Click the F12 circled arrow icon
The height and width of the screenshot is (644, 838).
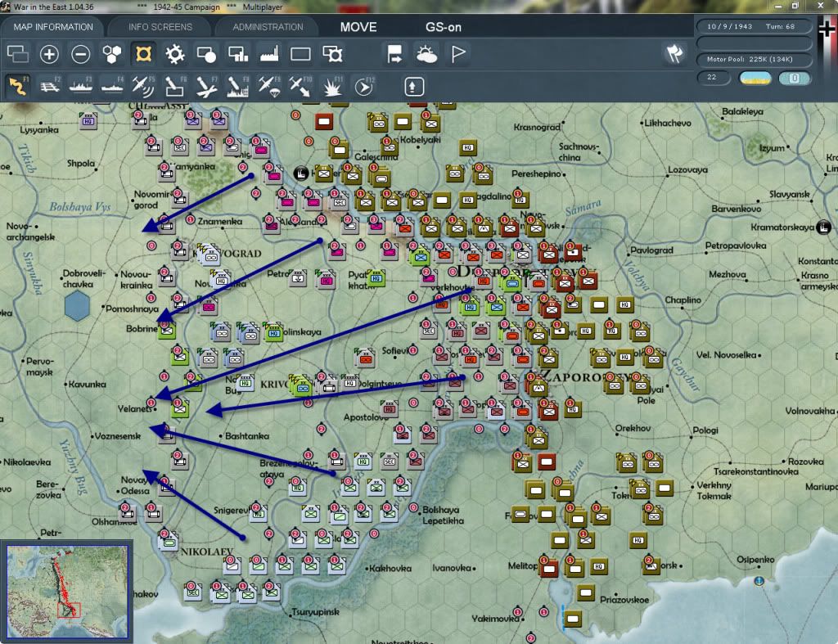point(364,86)
